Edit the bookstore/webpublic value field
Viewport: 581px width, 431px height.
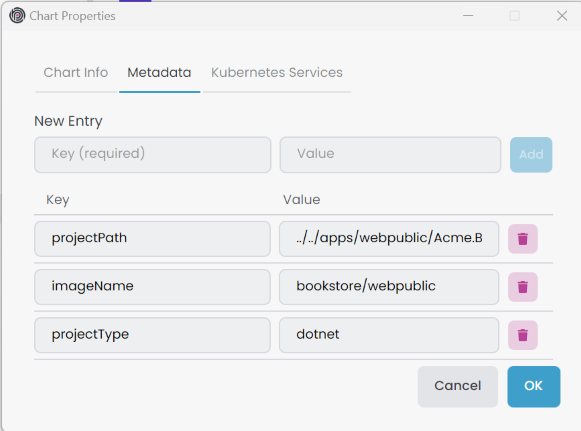pyautogui.click(x=389, y=287)
